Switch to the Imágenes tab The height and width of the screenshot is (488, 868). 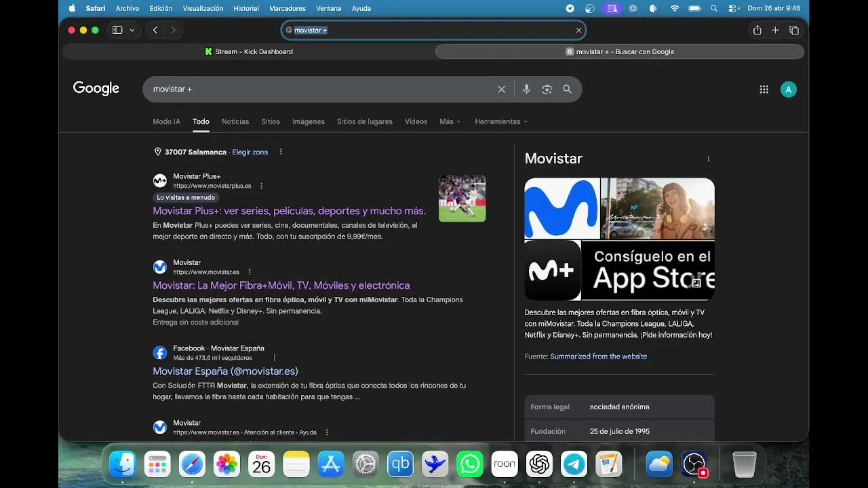[x=309, y=122]
